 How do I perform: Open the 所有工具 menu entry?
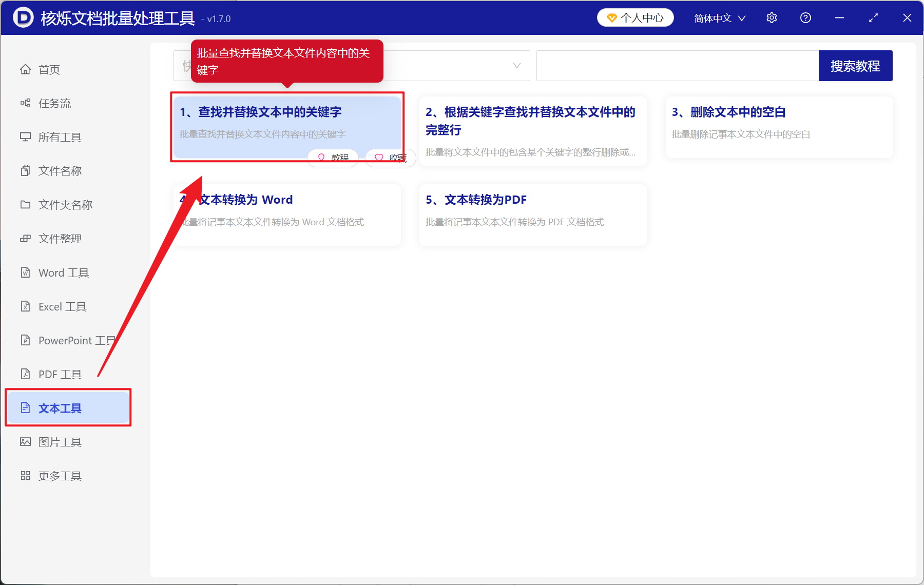pyautogui.click(x=60, y=136)
